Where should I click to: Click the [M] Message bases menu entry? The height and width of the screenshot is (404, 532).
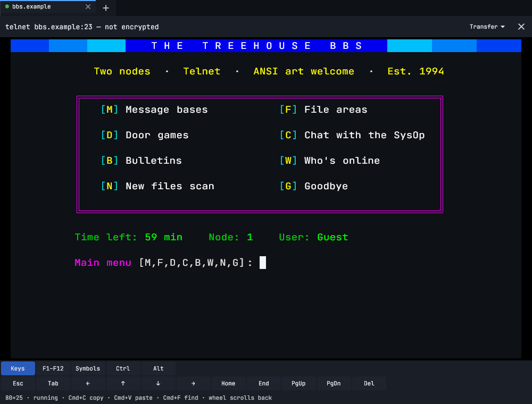154,110
